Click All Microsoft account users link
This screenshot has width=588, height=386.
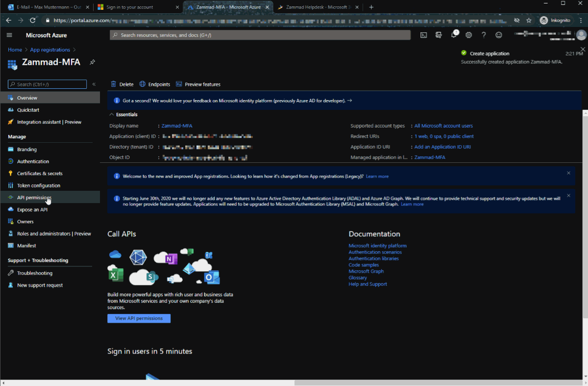[x=443, y=126]
